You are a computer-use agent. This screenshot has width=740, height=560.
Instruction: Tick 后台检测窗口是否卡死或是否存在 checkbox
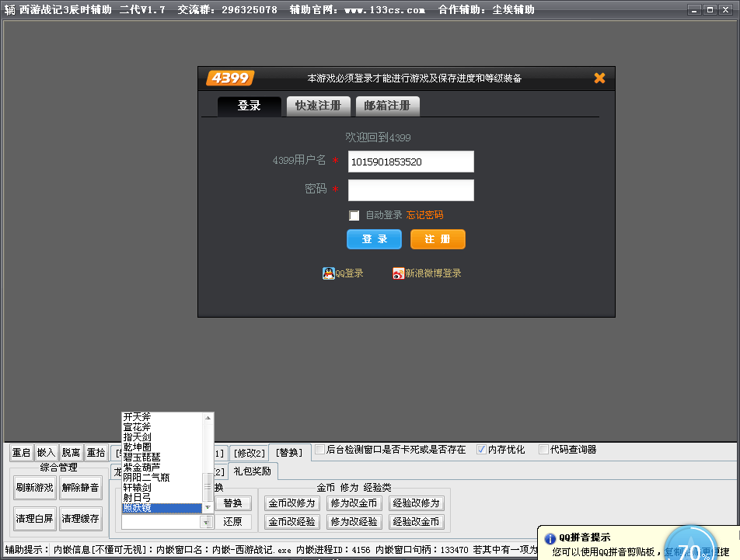click(319, 449)
